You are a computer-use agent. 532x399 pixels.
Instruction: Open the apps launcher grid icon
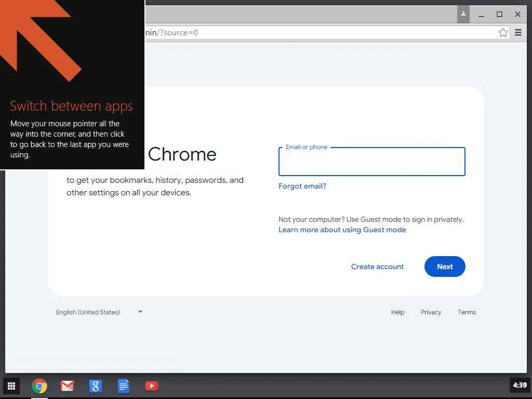click(x=11, y=386)
